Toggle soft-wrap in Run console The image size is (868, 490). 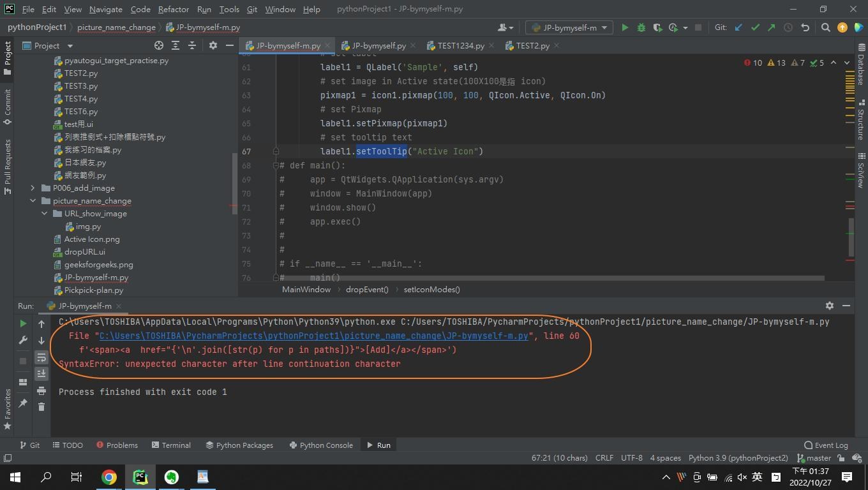(41, 357)
